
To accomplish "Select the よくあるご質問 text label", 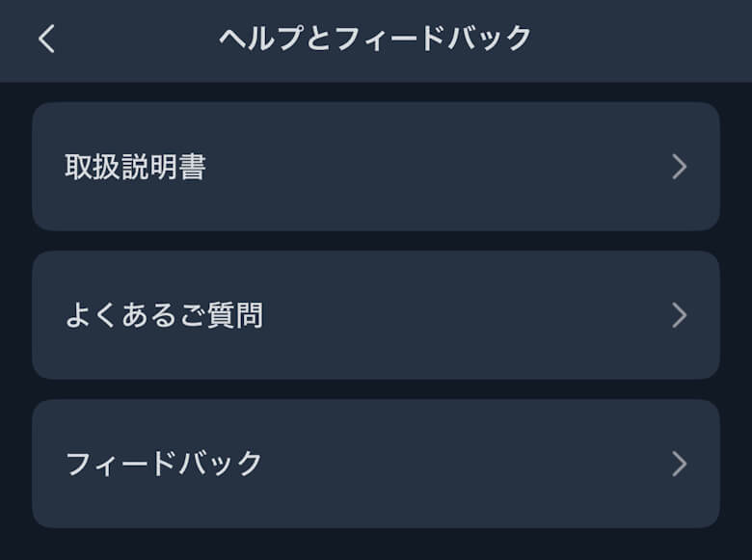I will 164,316.
